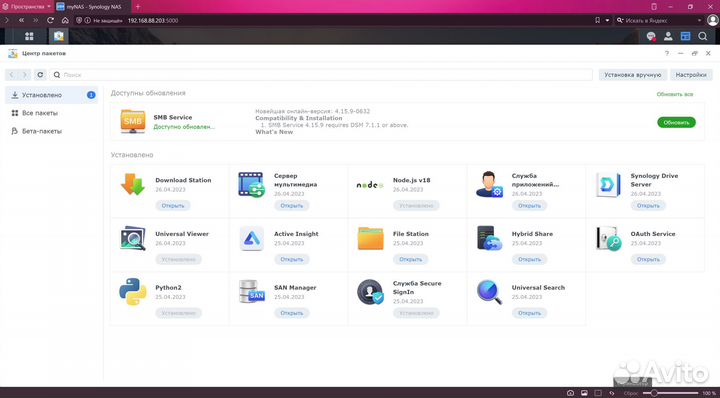
Task: Click the Application Service user icon
Action: tap(489, 184)
